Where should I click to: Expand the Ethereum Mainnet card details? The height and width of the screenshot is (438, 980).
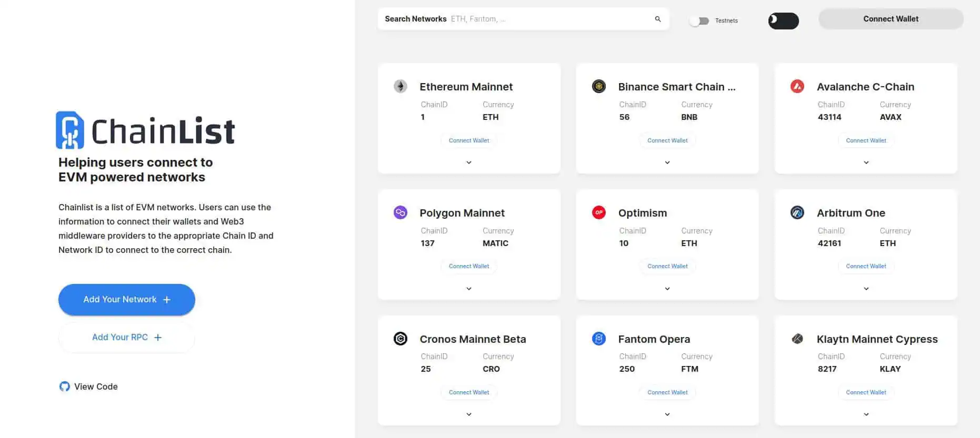469,162
